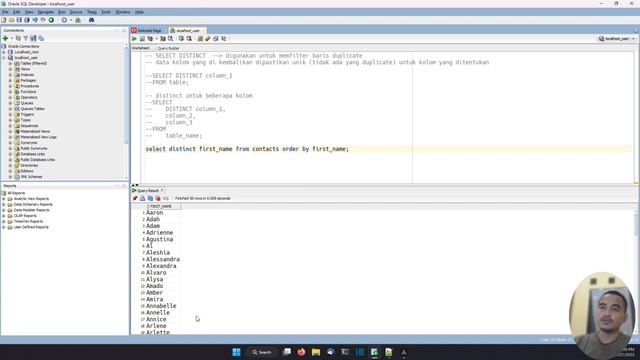Click the red delete icon in Query Result toolbar
Viewport: 640px width, 360px height.
[158, 198]
